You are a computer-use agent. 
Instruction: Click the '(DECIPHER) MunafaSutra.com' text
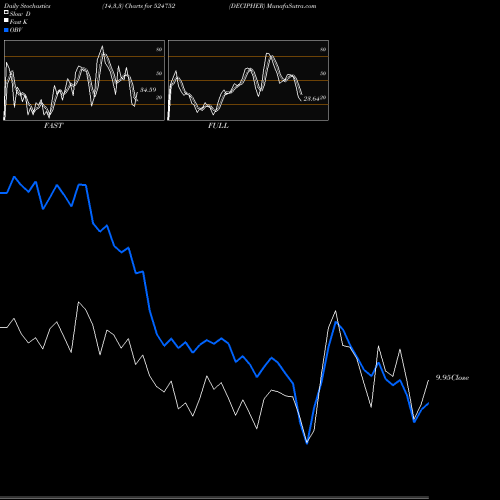coord(272,6)
